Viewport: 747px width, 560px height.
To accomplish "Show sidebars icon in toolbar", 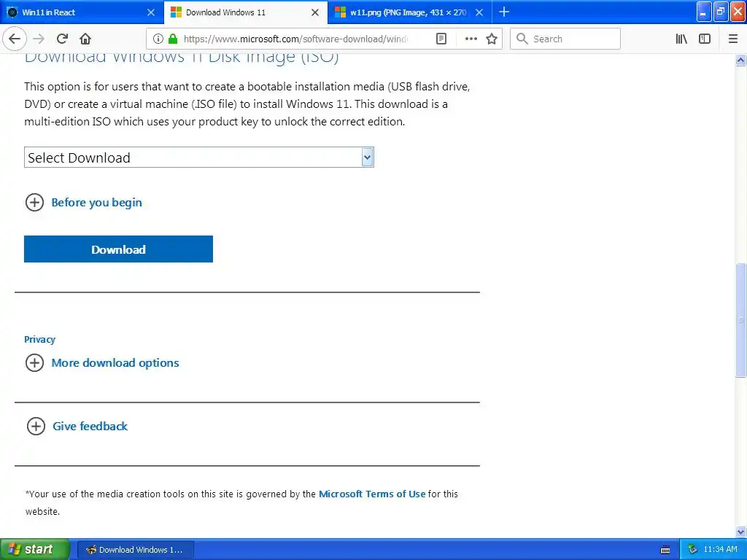I will coord(705,39).
